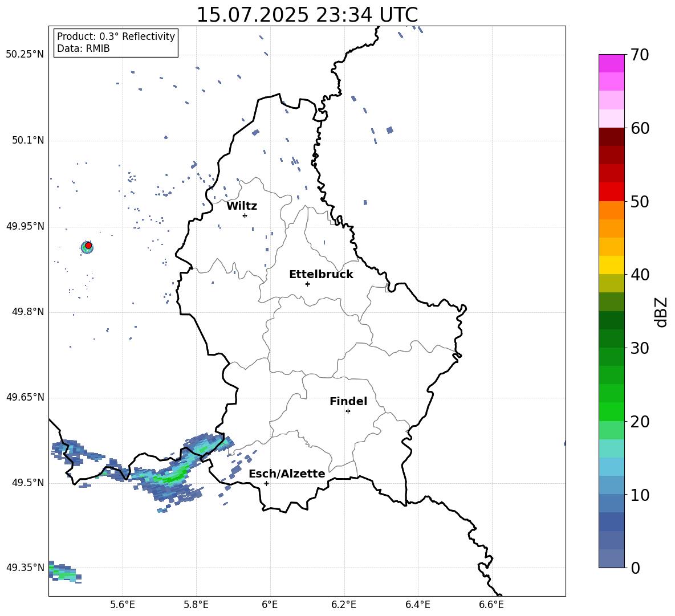Click the 49.95°N latitude tick label
The image size is (675, 616).
pyautogui.click(x=25, y=226)
